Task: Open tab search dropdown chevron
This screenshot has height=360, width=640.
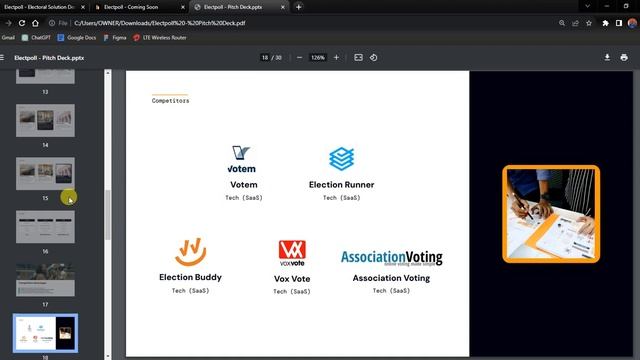Action: [x=587, y=7]
